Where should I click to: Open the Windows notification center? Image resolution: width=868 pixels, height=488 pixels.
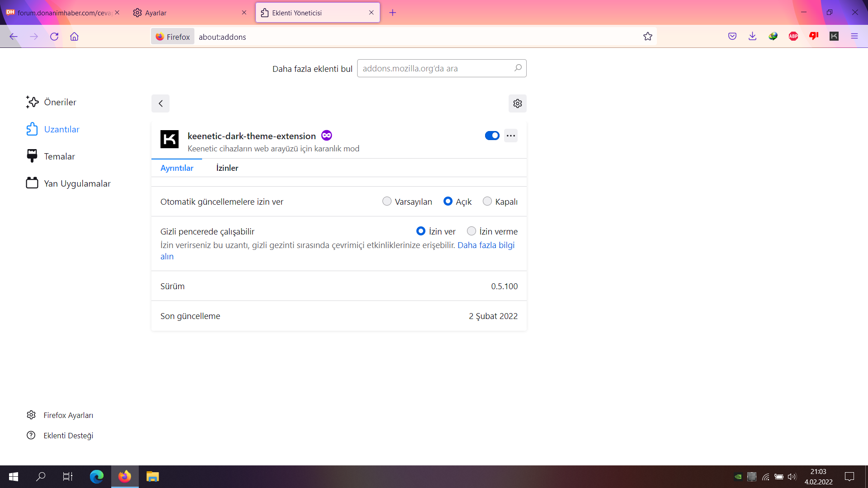[x=849, y=477]
